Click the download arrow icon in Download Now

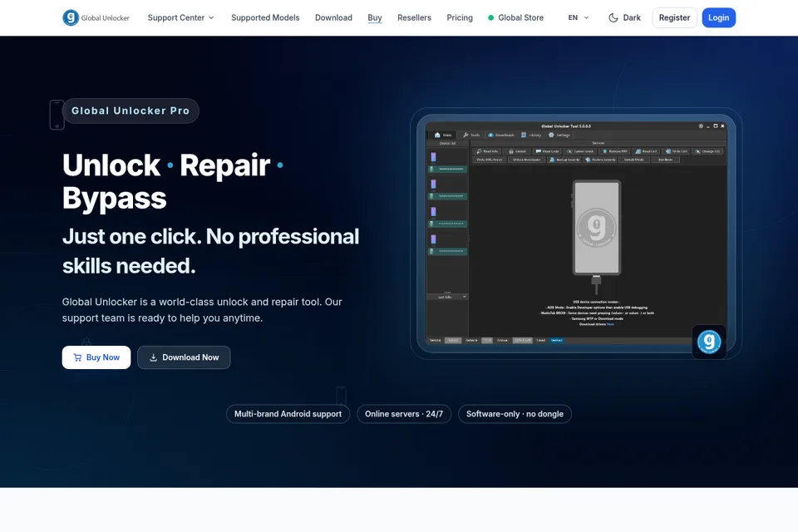point(153,357)
